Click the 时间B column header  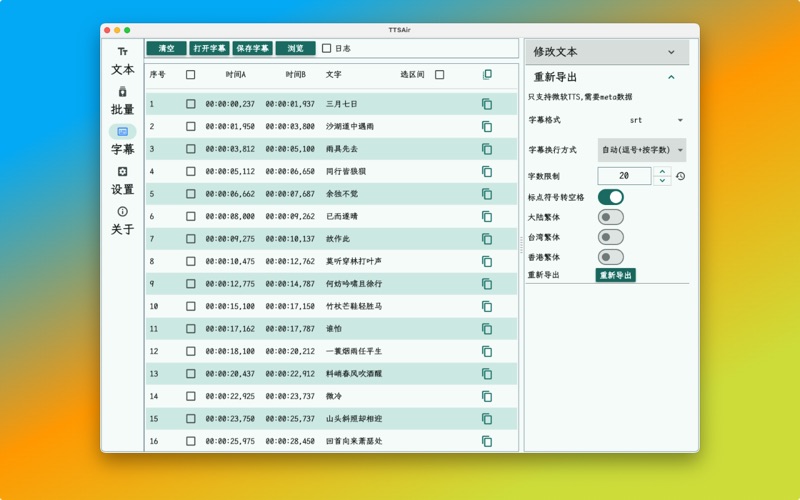tap(295, 74)
